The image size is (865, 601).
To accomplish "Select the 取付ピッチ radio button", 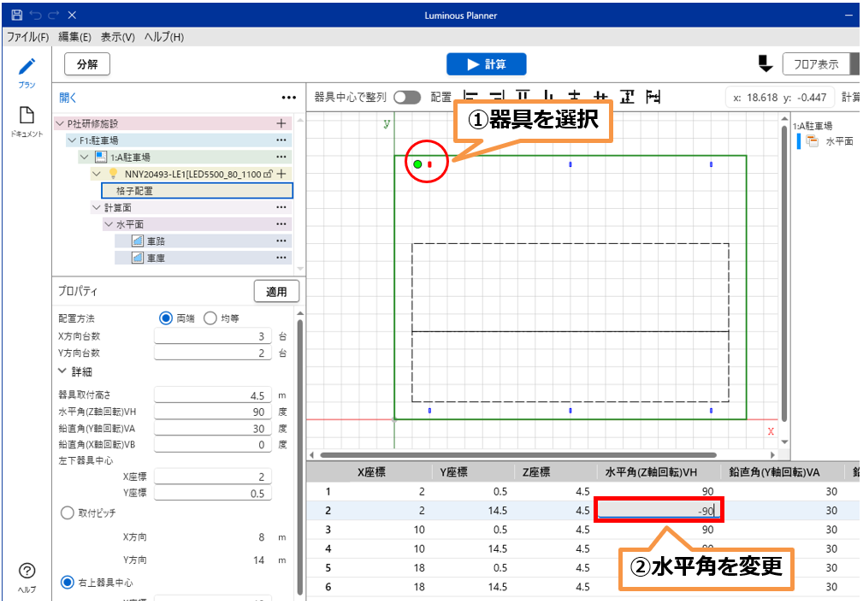I will coord(67,512).
